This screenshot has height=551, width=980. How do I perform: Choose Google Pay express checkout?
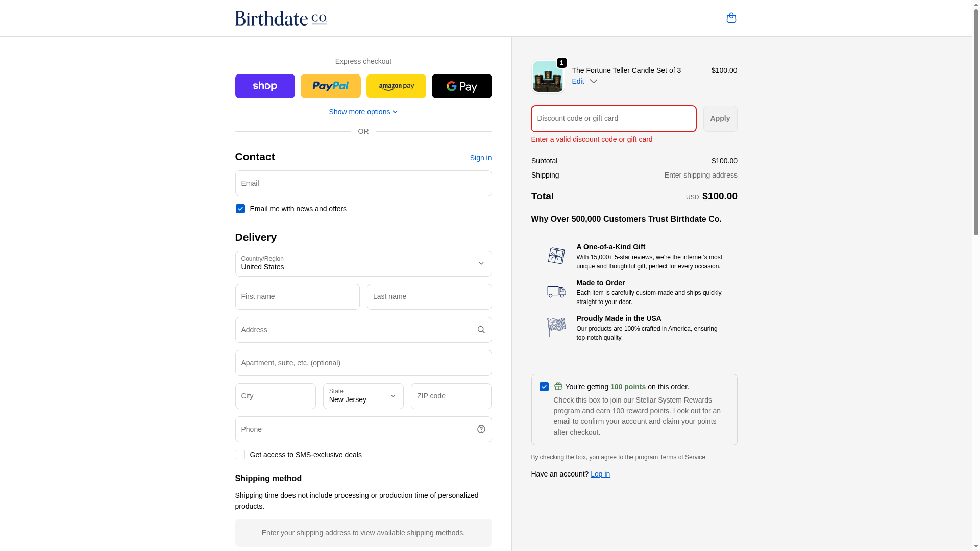coord(461,86)
